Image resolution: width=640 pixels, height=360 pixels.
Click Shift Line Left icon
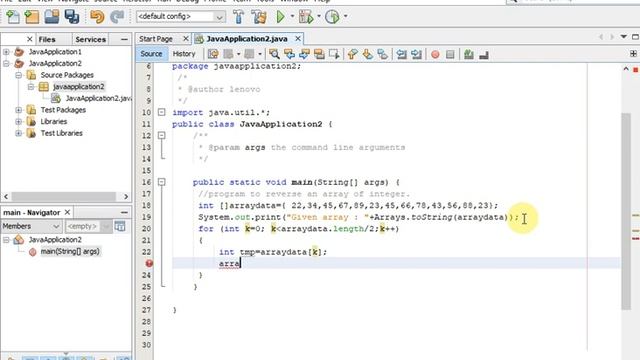(402, 54)
